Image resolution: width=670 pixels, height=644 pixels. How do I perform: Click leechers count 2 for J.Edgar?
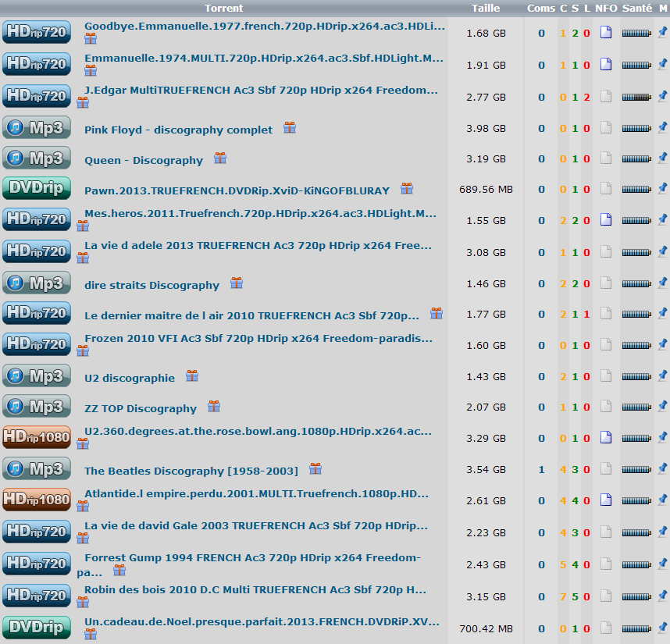pos(586,97)
